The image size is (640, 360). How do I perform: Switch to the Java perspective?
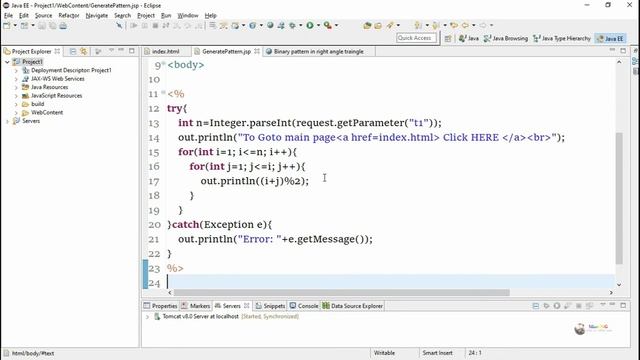coord(469,38)
